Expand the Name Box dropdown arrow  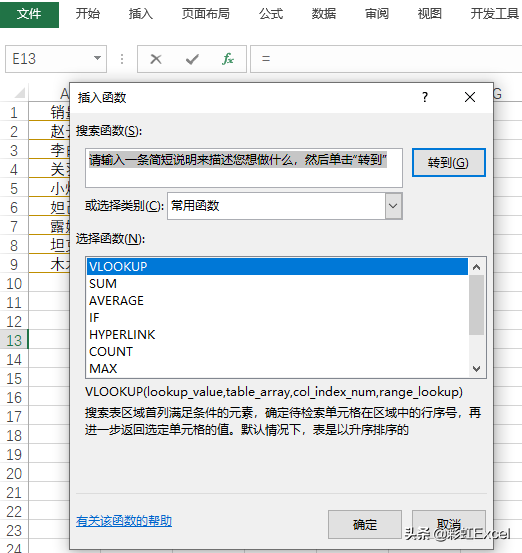coord(97,58)
